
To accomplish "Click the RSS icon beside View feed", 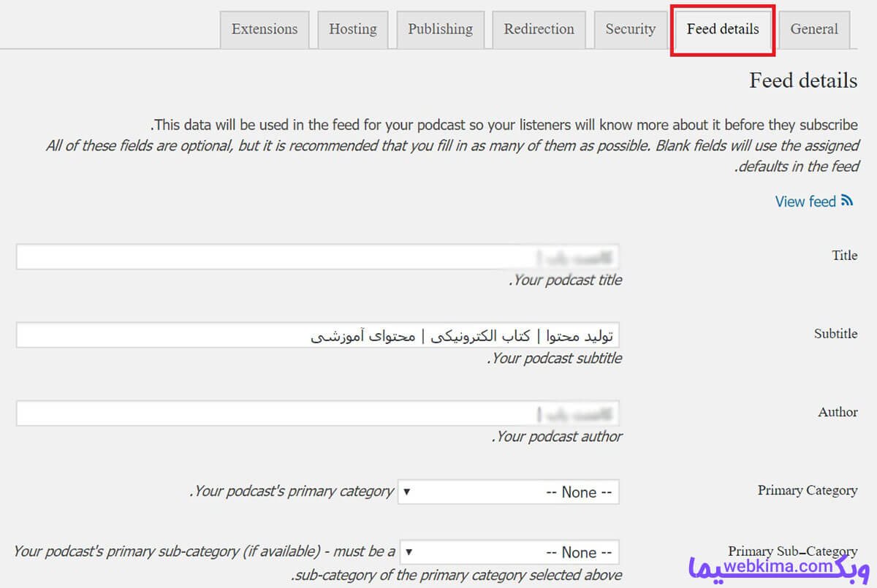I will point(848,201).
